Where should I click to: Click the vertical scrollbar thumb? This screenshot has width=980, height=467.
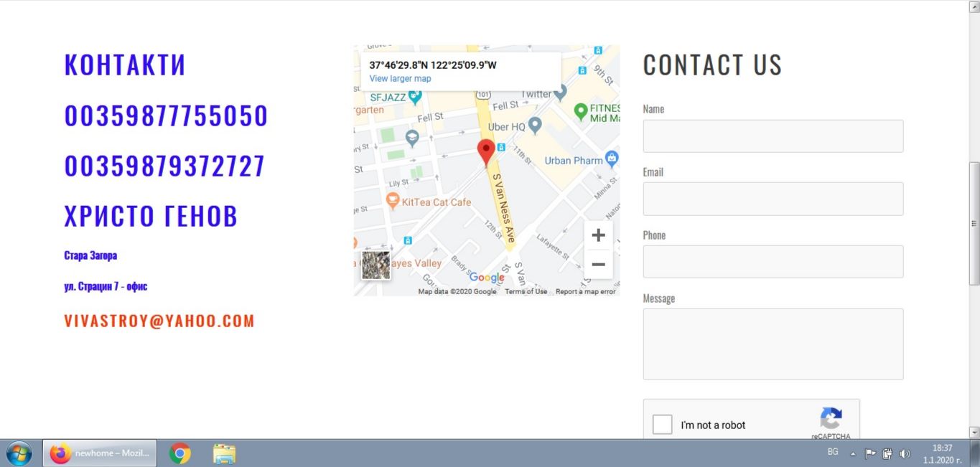[974, 224]
